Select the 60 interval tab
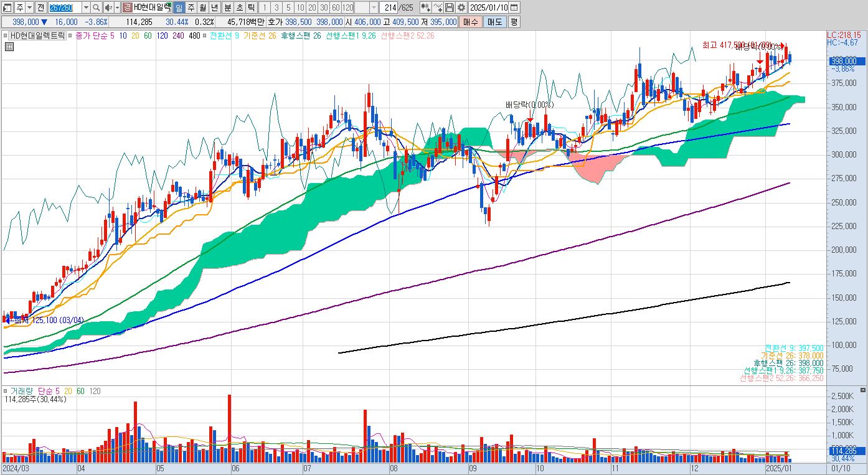Viewport: 868px width, 475px height. (336, 7)
